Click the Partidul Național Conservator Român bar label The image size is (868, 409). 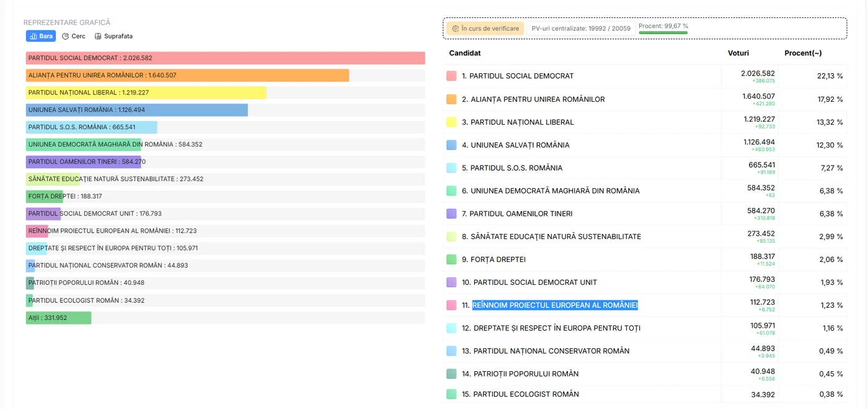108,265
